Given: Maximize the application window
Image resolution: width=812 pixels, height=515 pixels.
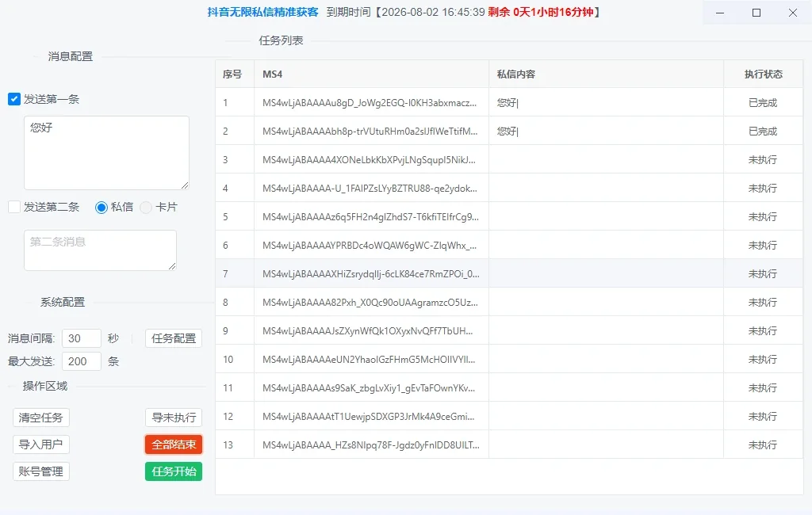Looking at the screenshot, I should [756, 13].
